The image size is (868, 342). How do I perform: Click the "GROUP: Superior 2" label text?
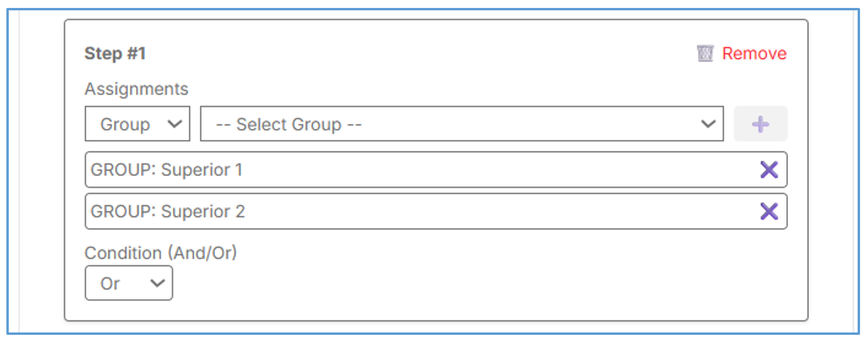point(168,211)
